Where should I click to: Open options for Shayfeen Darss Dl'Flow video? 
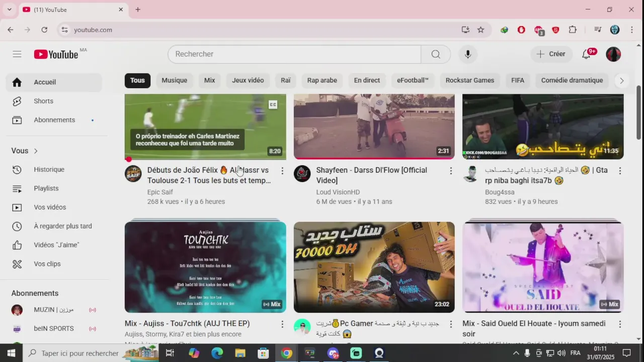point(451,171)
